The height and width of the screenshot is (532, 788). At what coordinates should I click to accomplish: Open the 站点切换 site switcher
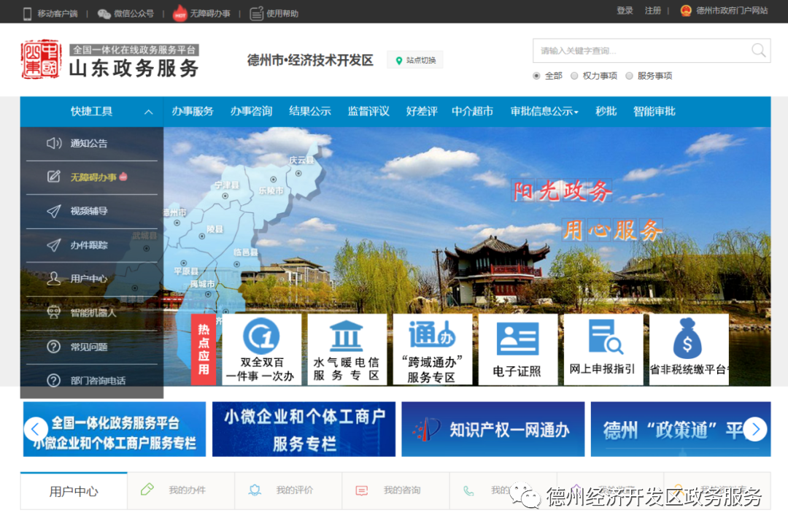[415, 61]
